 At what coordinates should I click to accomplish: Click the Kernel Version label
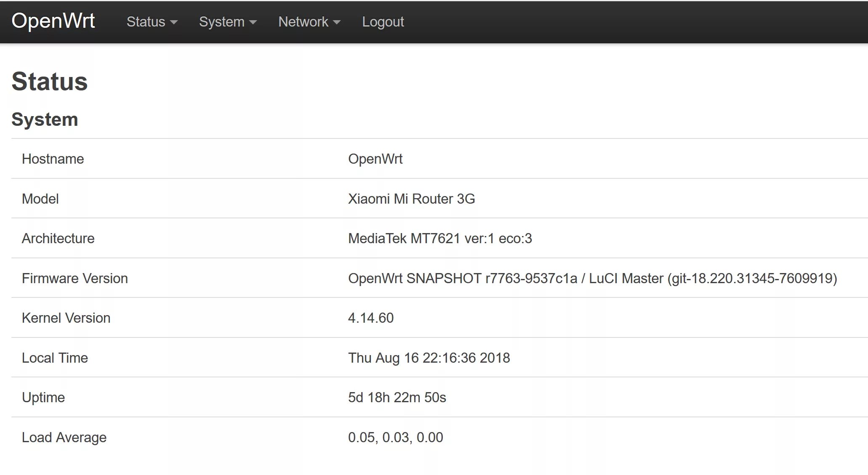(66, 318)
